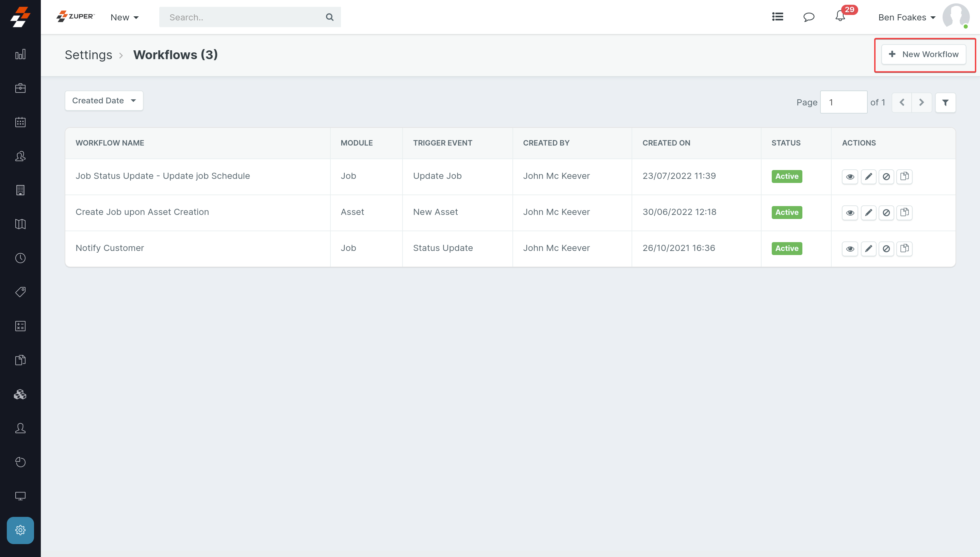Screen dimensions: 980x557
Task: Open the notifications bell icon
Action: point(840,17)
